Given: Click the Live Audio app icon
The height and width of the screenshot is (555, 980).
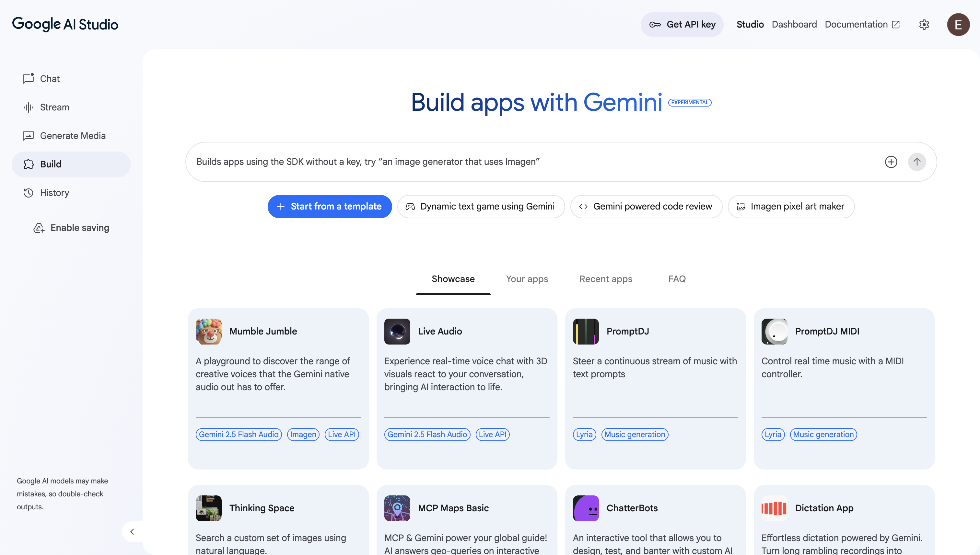Looking at the screenshot, I should pos(397,332).
